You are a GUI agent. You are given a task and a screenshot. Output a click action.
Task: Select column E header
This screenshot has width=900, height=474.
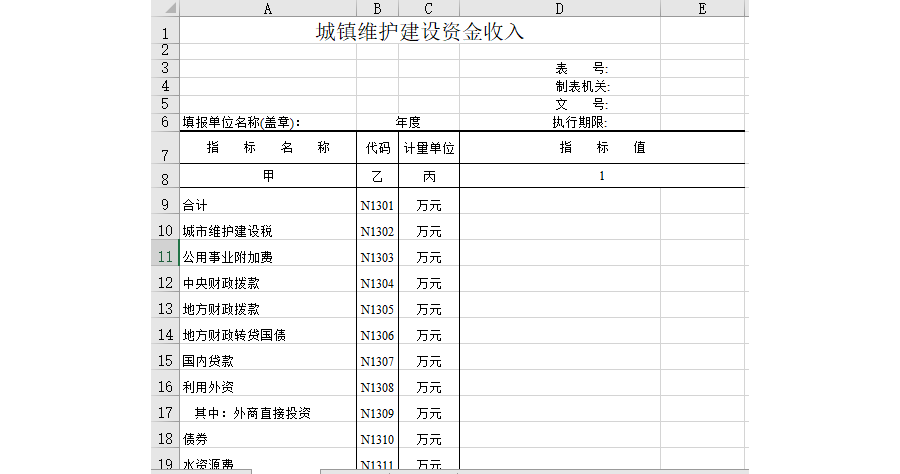point(702,8)
